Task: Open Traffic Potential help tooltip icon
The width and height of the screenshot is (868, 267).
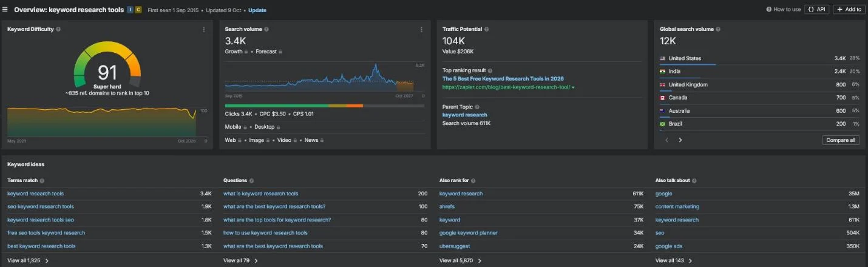Action: tap(487, 29)
